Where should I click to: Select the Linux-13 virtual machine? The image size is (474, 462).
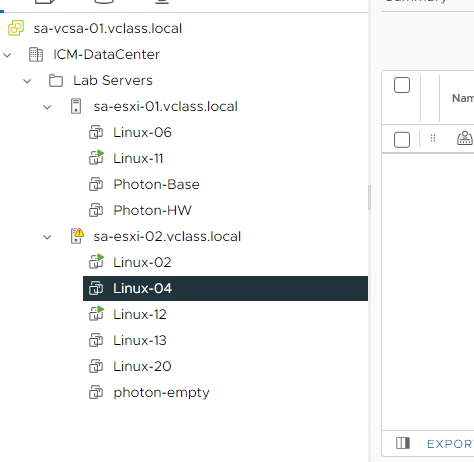tap(140, 340)
